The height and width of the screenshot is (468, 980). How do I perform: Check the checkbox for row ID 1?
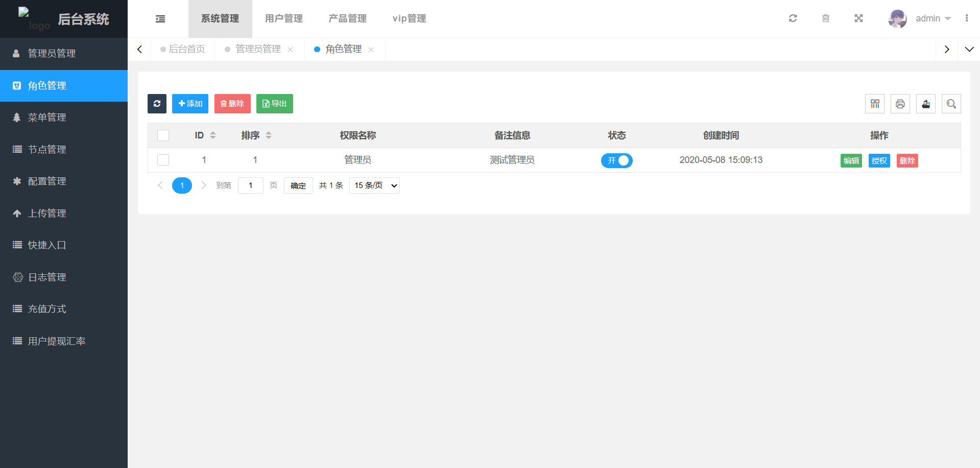(x=163, y=160)
